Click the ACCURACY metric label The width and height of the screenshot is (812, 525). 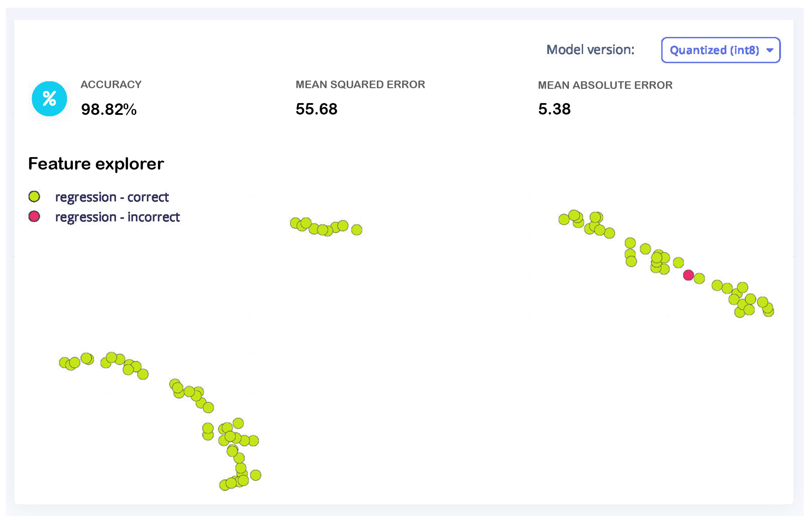coord(111,84)
